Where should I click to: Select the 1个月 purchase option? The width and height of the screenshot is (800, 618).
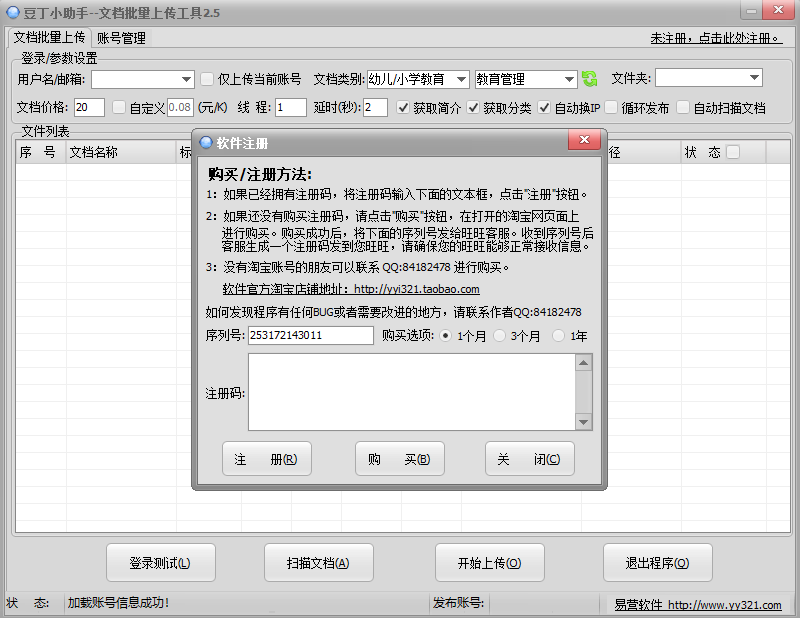click(x=445, y=335)
